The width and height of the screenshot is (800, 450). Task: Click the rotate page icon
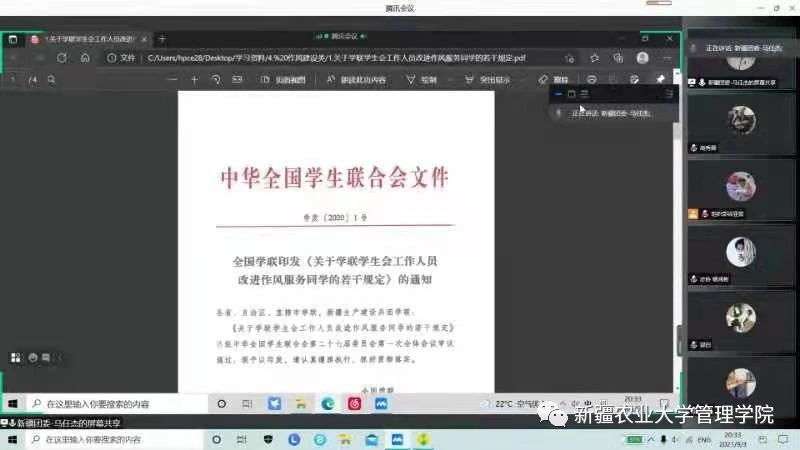tap(216, 79)
